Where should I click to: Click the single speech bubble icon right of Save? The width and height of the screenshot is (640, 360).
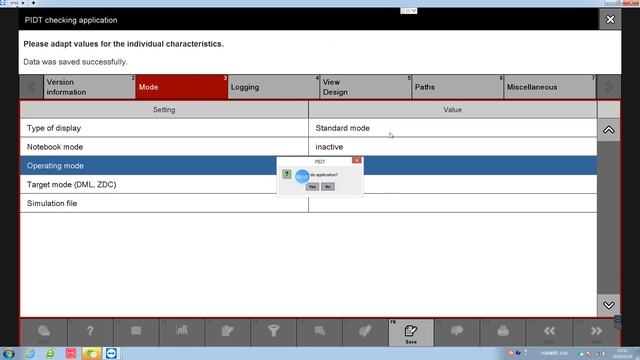tap(457, 331)
